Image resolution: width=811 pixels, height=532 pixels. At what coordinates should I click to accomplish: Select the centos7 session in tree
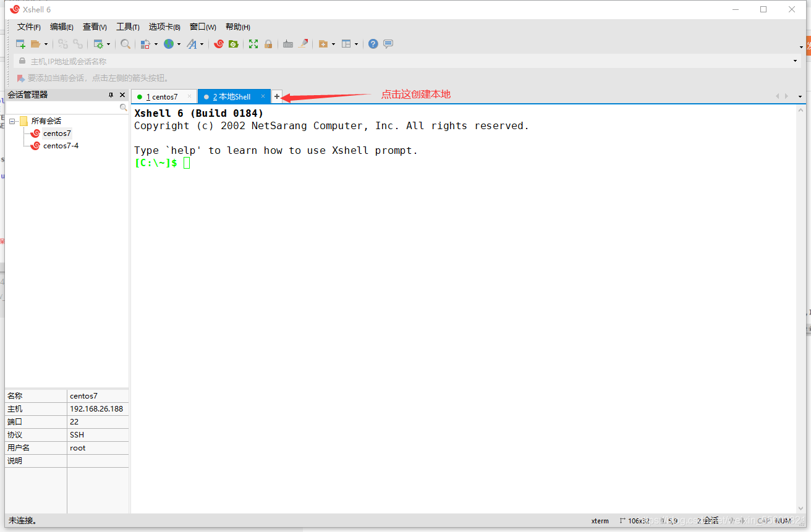(57, 133)
